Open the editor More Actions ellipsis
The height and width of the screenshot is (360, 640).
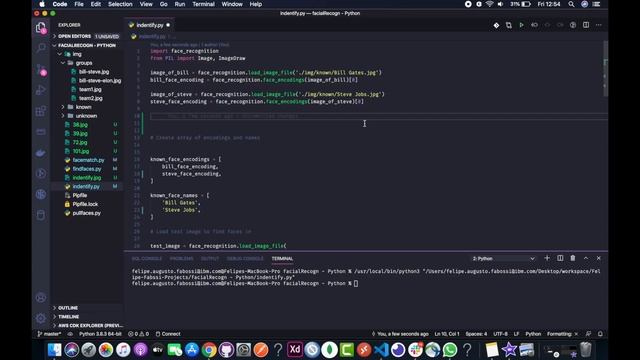[598, 25]
